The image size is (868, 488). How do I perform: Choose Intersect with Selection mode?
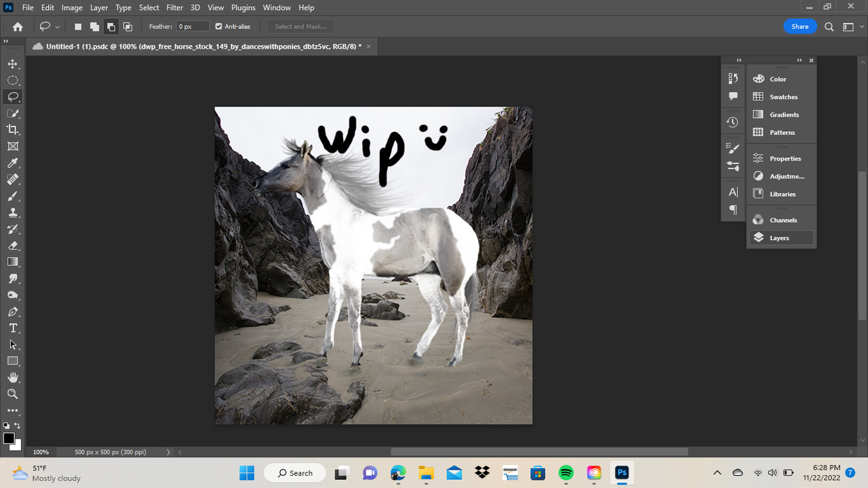[x=127, y=26]
